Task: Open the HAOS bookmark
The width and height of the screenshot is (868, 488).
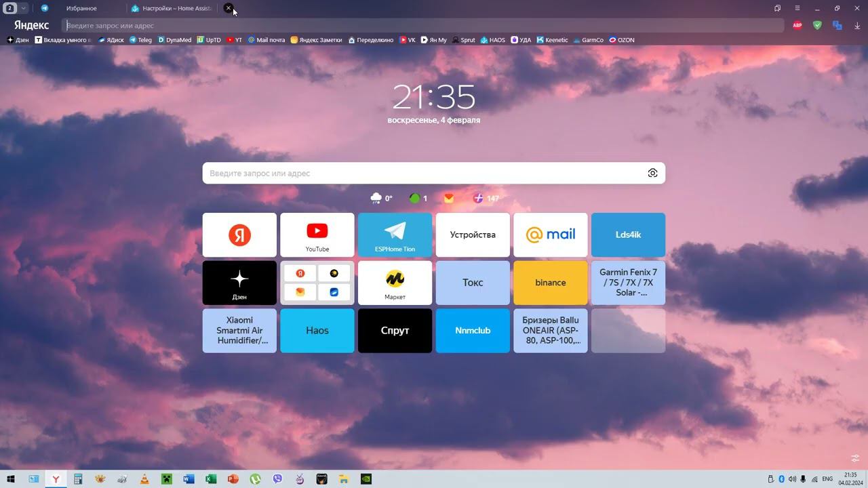Action: (x=493, y=40)
